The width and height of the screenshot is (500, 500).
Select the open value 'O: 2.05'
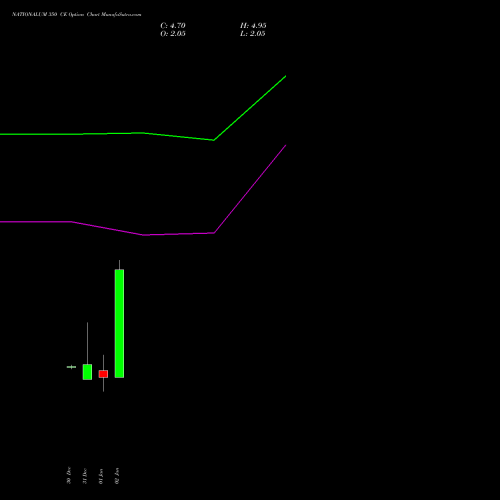[173, 34]
